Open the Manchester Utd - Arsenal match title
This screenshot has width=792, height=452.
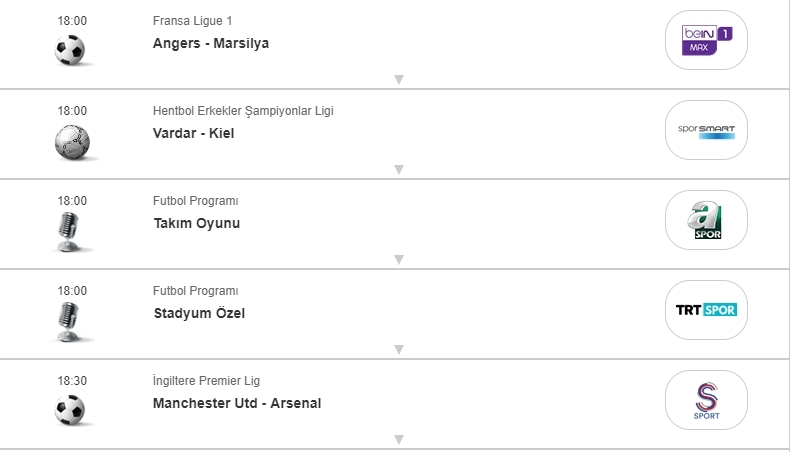pos(237,403)
